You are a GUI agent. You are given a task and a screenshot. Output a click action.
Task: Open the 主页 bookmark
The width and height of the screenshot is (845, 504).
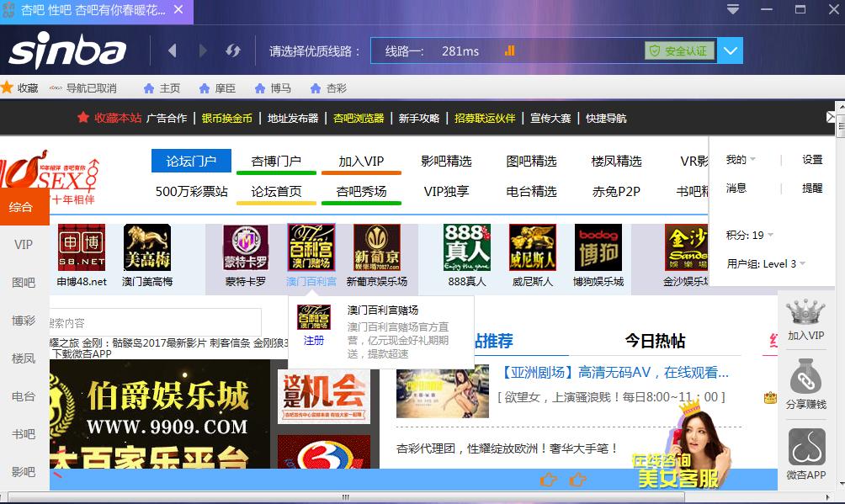(x=162, y=88)
